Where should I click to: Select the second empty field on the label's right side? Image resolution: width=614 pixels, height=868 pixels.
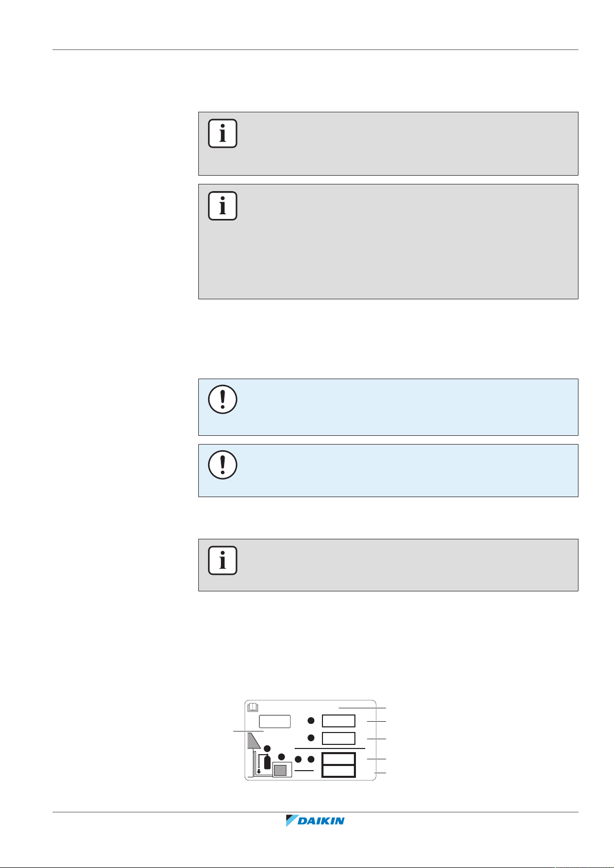(338, 738)
